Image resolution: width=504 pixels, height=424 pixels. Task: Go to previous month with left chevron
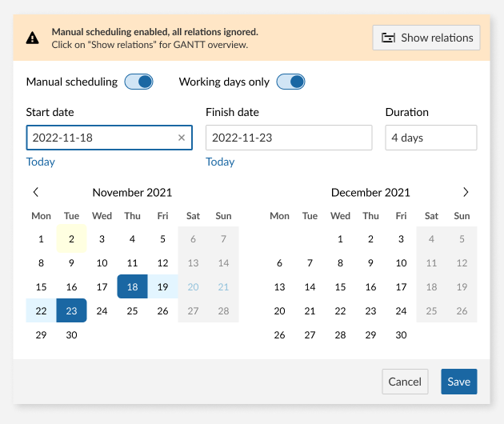point(36,192)
